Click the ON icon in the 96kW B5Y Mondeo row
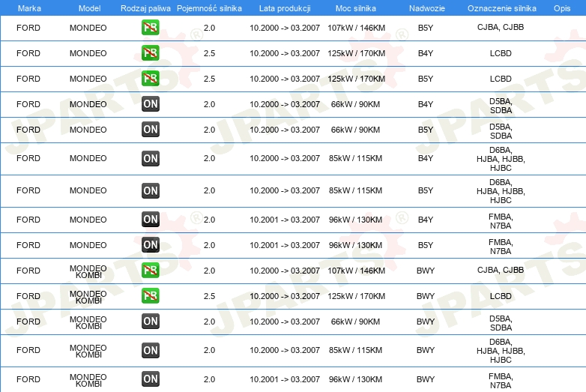Viewport: 586px width, 392px height. [x=150, y=245]
